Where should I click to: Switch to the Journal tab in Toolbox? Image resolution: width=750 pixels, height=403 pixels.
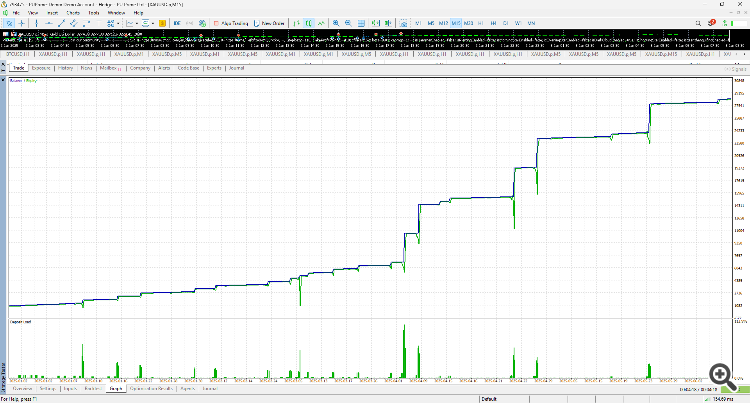point(236,68)
